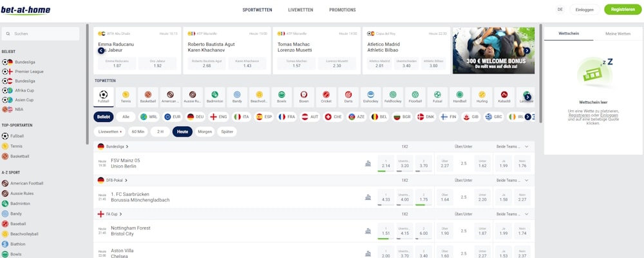Select the Heute time filter

point(182,132)
